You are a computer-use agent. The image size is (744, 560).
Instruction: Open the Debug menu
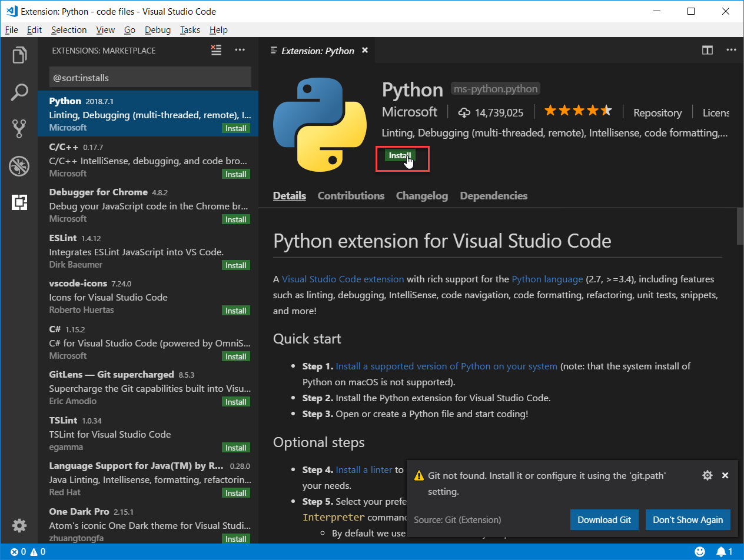coord(157,30)
